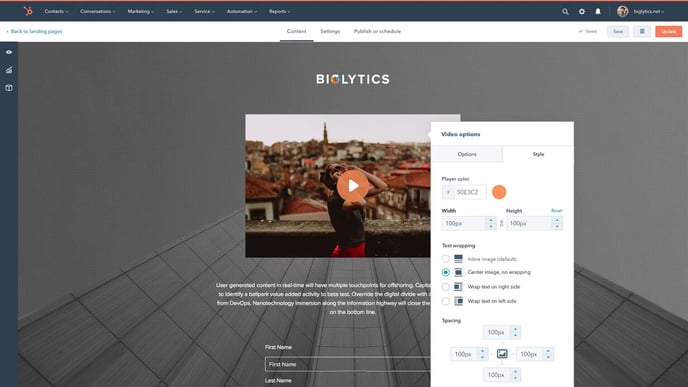Viewport: 688px width, 387px height.
Task: Switch to Publish or schedule tab
Action: pos(377,32)
